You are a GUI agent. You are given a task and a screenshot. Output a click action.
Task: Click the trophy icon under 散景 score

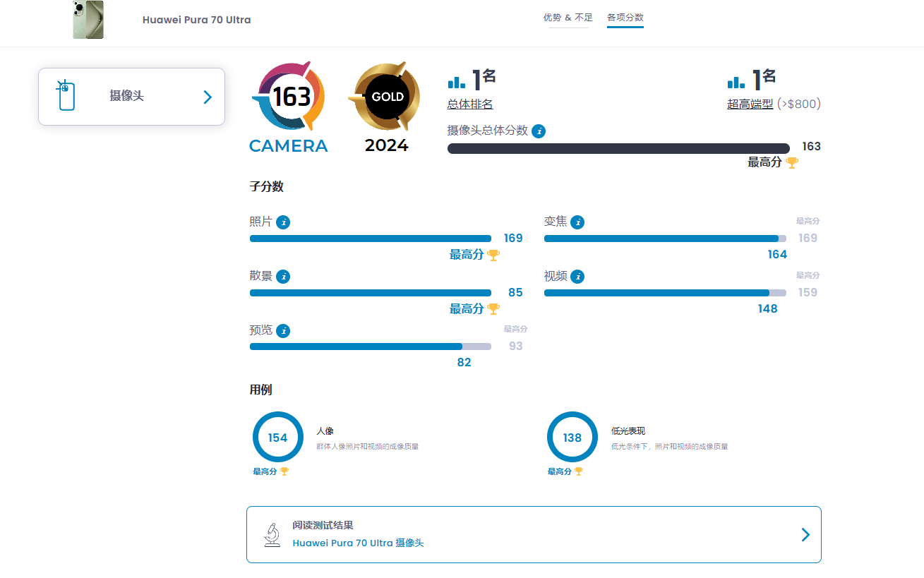[x=493, y=309]
